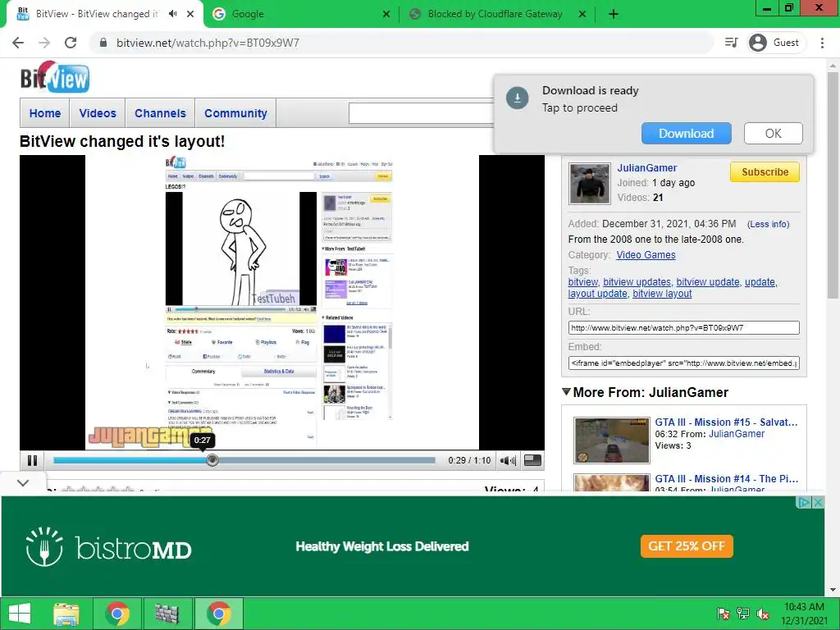Open JulianGamer channel link
Viewport: 840px width, 630px height.
point(646,167)
